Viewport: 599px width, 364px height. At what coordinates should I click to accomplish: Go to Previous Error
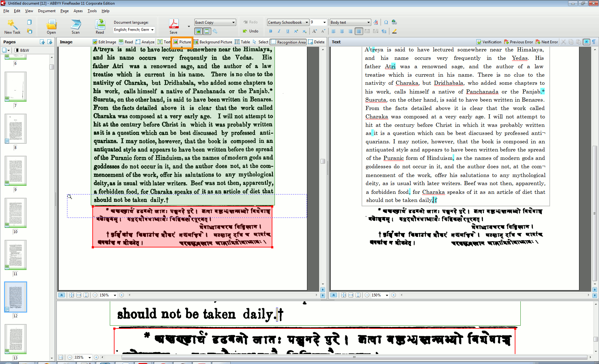519,42
